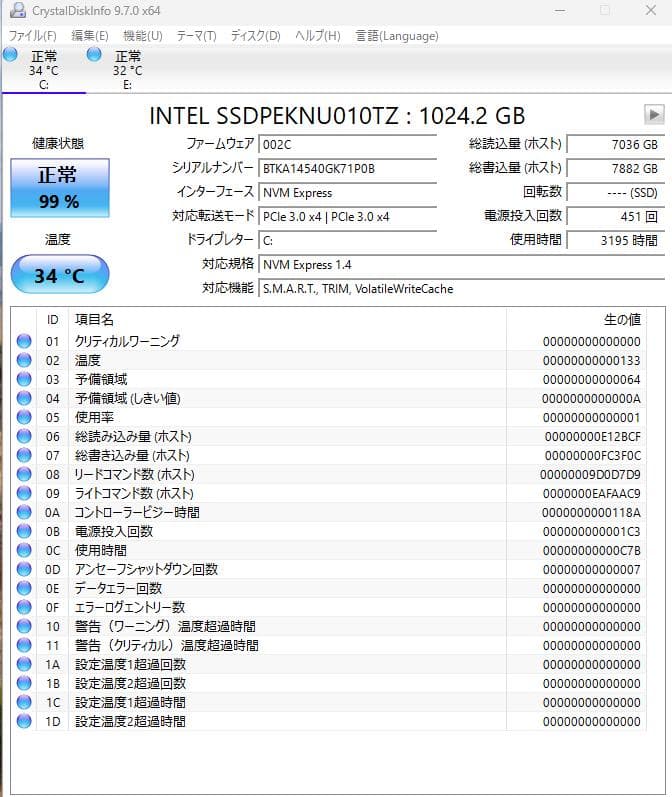Screen dimensions: 672x797
Task: Click status orb for コントローラービジー時間 row
Action: coord(24,512)
